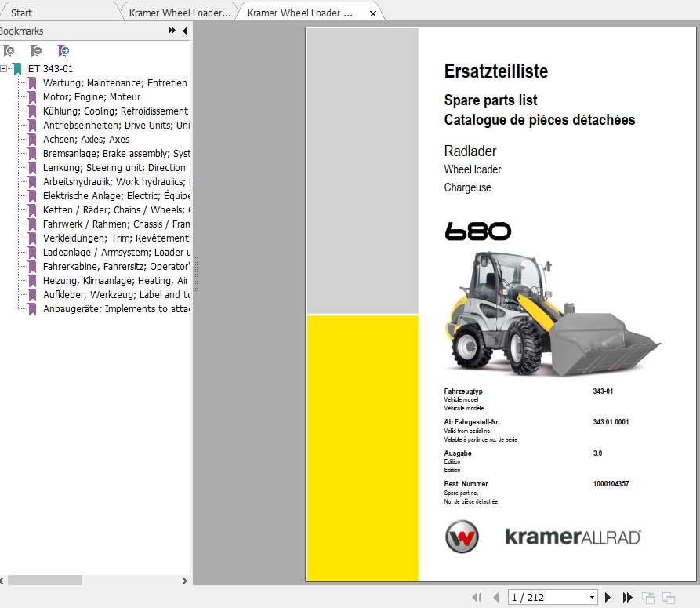
Task: Open the Aufkleber, Werkzeug bookmark
Action: (x=117, y=295)
